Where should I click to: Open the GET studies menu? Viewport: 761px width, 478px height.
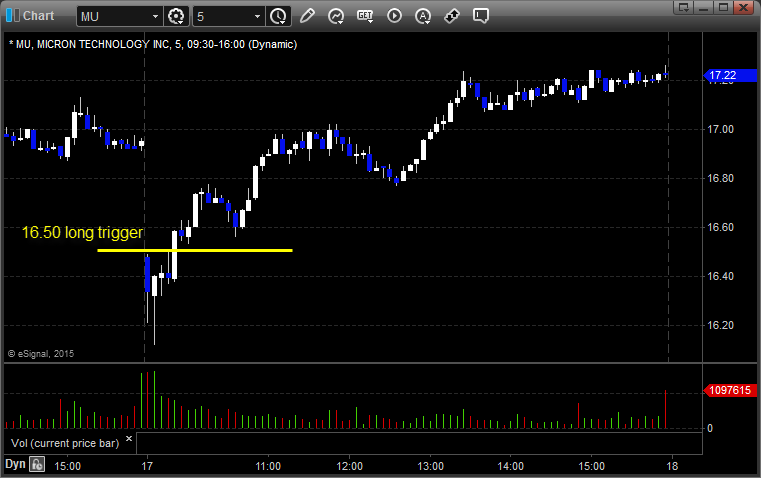(365, 16)
